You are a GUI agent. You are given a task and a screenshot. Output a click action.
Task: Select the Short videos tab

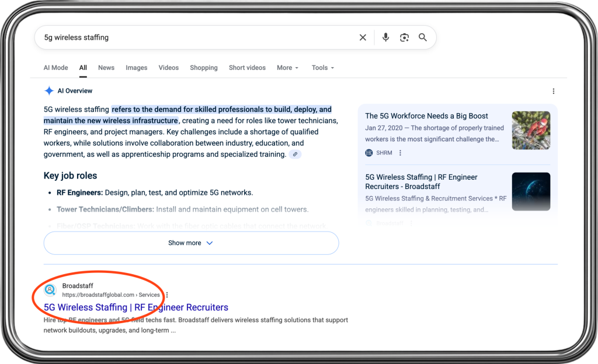(x=247, y=68)
